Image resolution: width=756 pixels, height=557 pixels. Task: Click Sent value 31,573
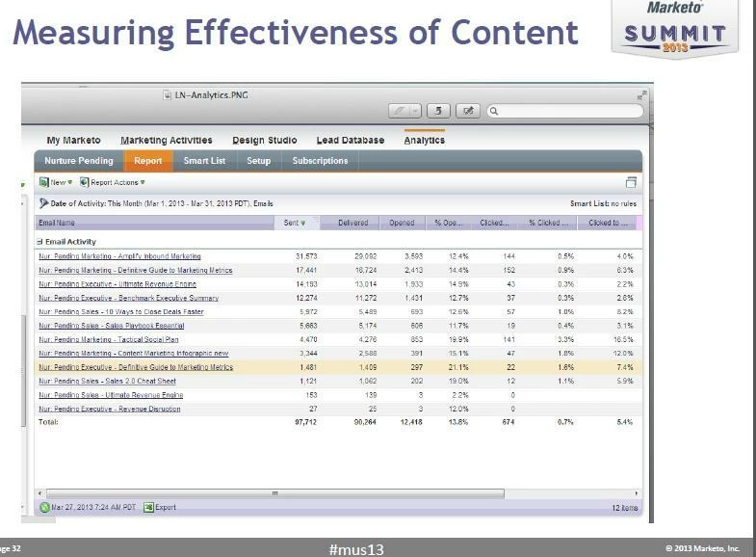306,256
